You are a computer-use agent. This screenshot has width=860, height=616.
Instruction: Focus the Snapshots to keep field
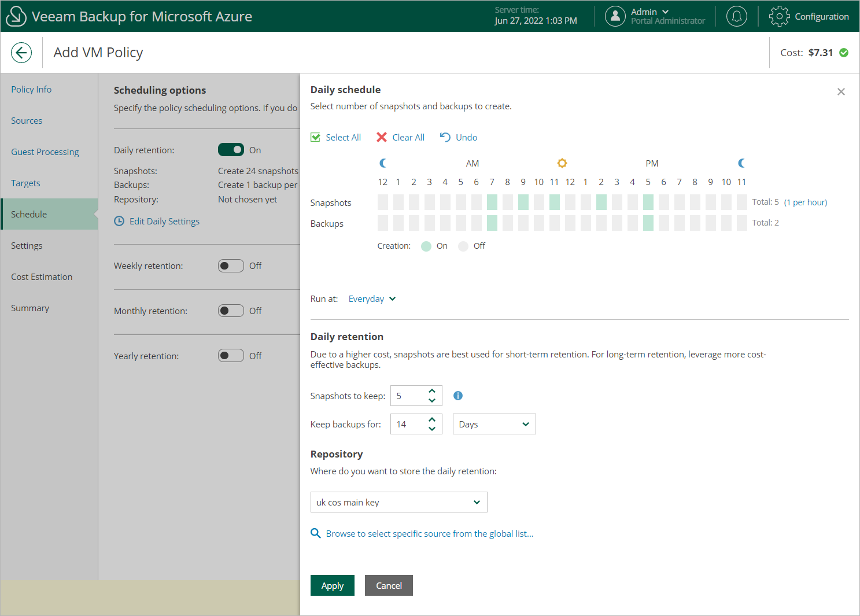pyautogui.click(x=416, y=396)
